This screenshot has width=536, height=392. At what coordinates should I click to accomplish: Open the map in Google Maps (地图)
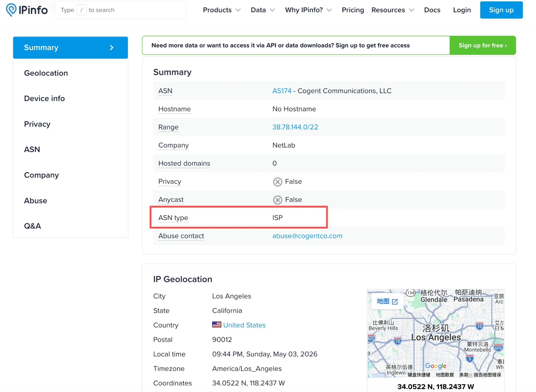point(387,301)
